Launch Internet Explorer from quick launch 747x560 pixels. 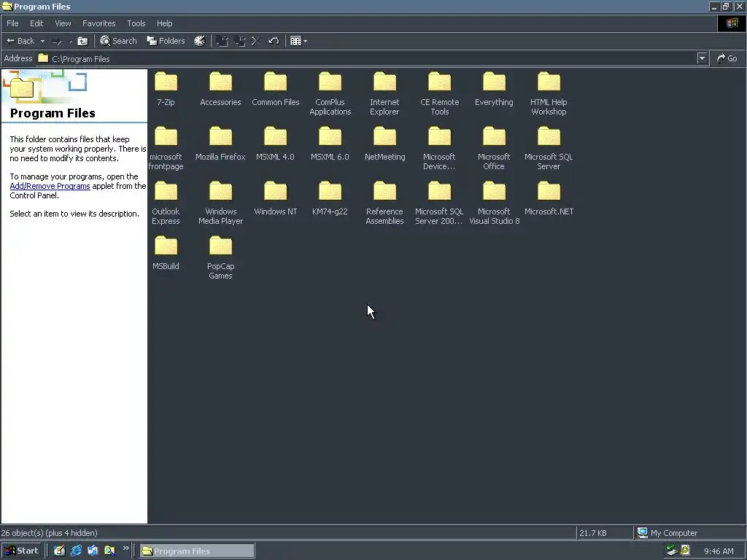76,551
